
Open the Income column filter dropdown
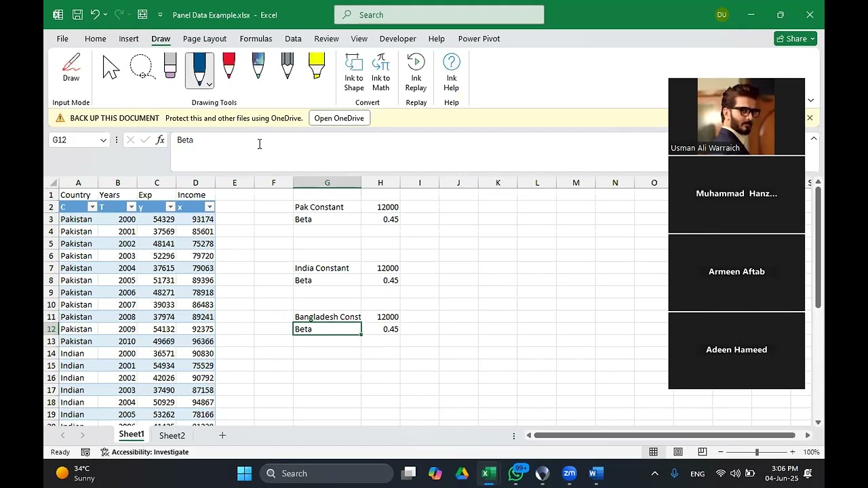click(x=210, y=207)
